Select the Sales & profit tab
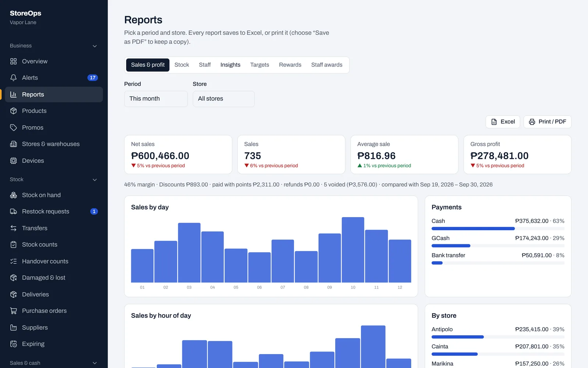Image resolution: width=588 pixels, height=368 pixels. (x=148, y=65)
